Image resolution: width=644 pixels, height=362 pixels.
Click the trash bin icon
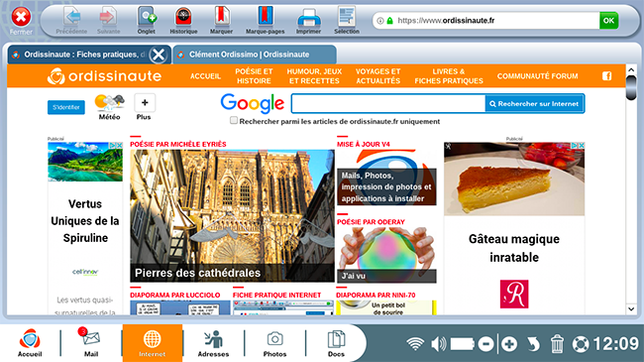(x=557, y=344)
